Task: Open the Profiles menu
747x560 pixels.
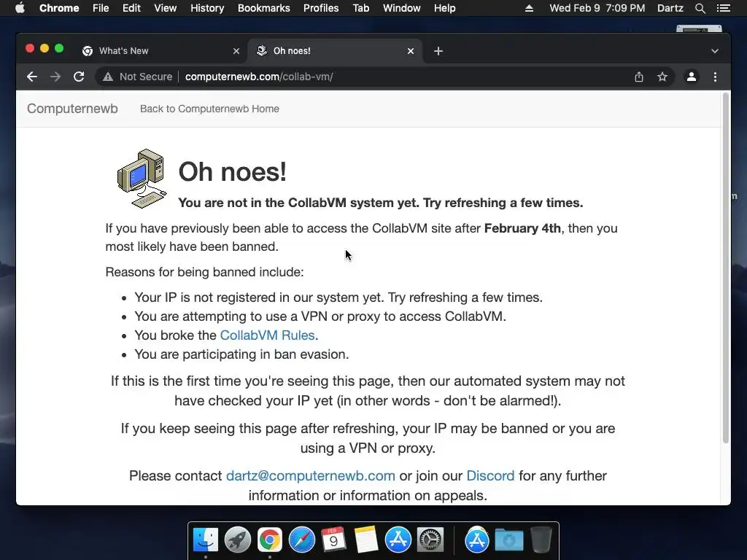Action: (321, 8)
